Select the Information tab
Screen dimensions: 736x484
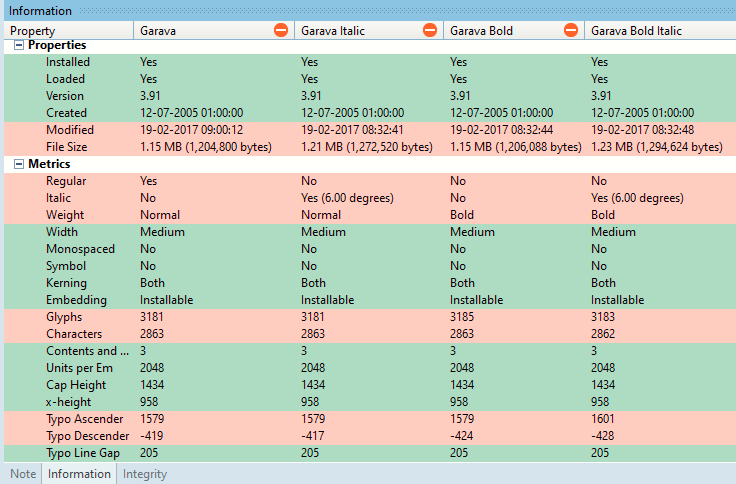(x=79, y=474)
